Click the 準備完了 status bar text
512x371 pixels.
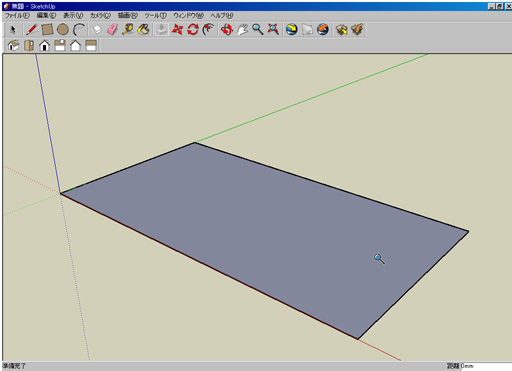click(14, 366)
